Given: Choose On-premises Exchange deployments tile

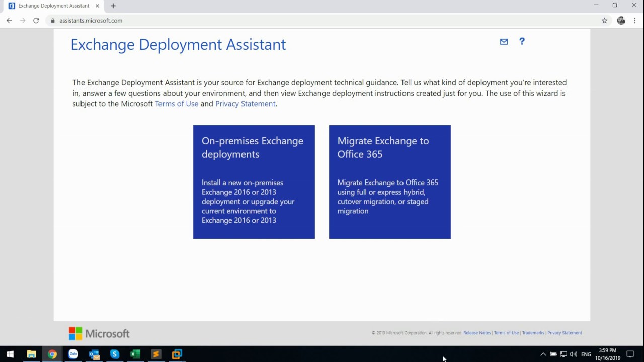Looking at the screenshot, I should pos(254,182).
